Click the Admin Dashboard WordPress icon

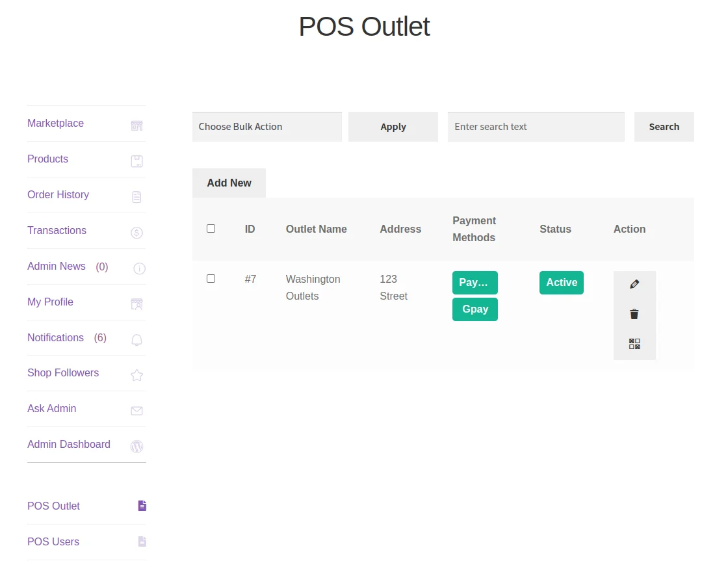pyautogui.click(x=136, y=447)
